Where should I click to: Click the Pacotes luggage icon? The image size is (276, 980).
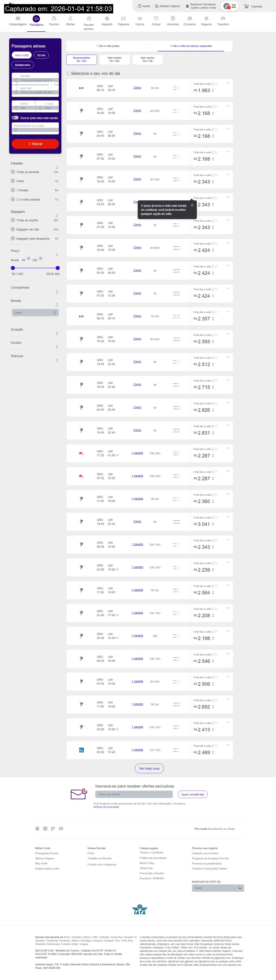click(54, 18)
